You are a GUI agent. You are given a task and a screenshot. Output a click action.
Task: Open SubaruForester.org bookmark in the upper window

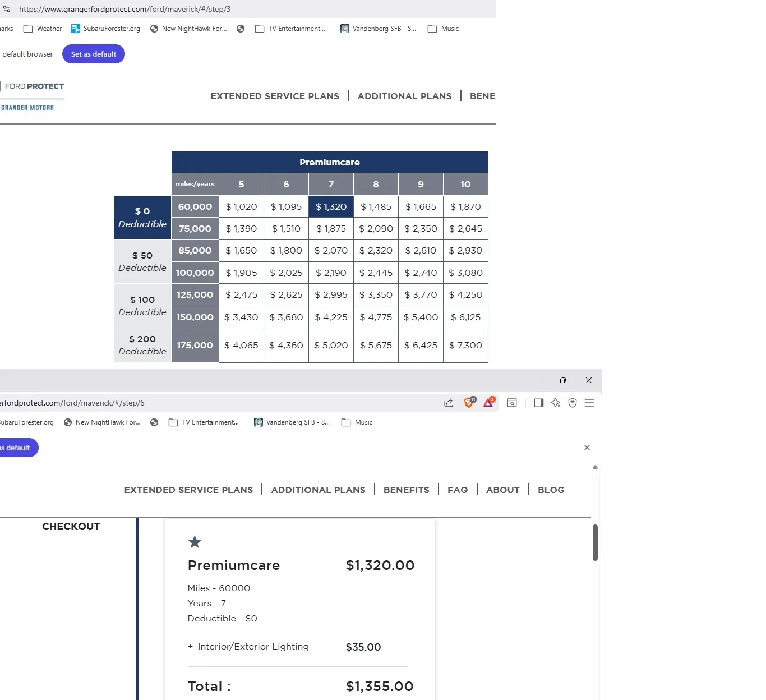[105, 29]
